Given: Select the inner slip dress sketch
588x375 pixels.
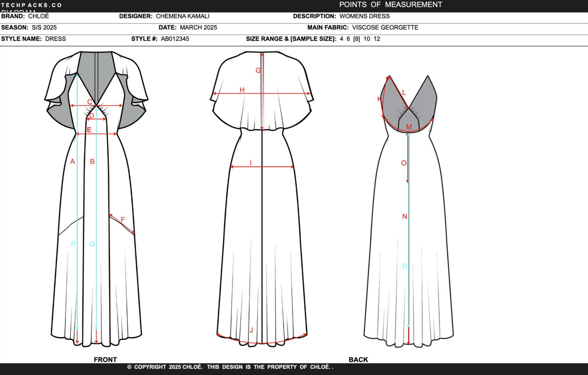Looking at the screenshot, I should click(409, 211).
